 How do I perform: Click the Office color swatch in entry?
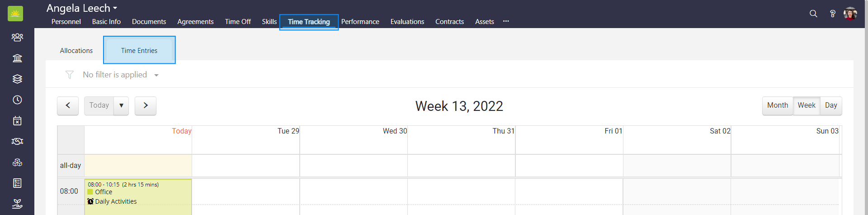(x=90, y=192)
